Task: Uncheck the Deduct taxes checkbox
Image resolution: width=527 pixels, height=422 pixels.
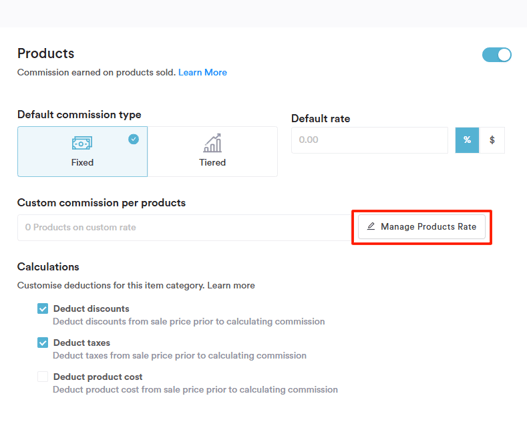Action: click(x=43, y=343)
